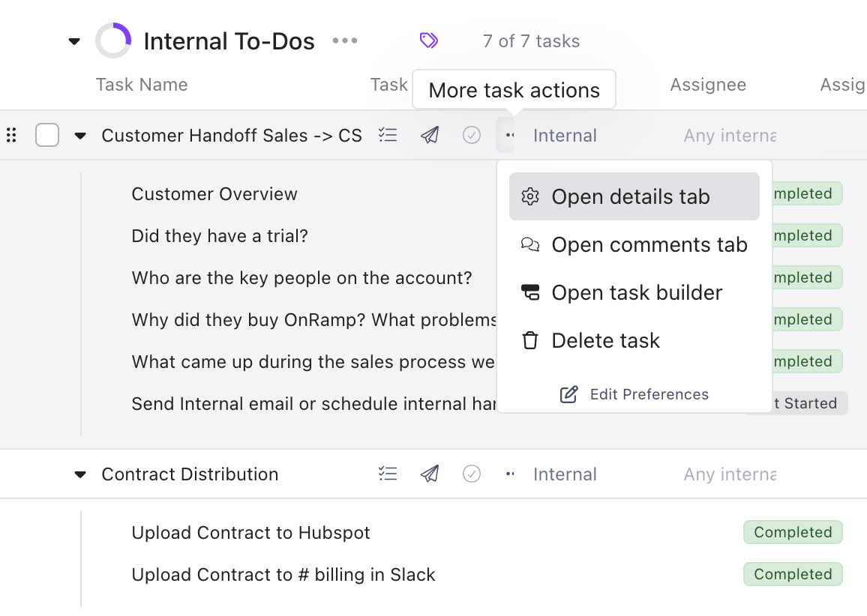Open more options beside Internal To-Dos title

344,40
